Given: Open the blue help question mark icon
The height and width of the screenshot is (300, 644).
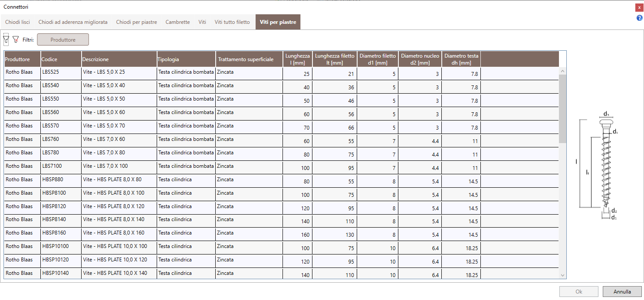Looking at the screenshot, I should [639, 18].
